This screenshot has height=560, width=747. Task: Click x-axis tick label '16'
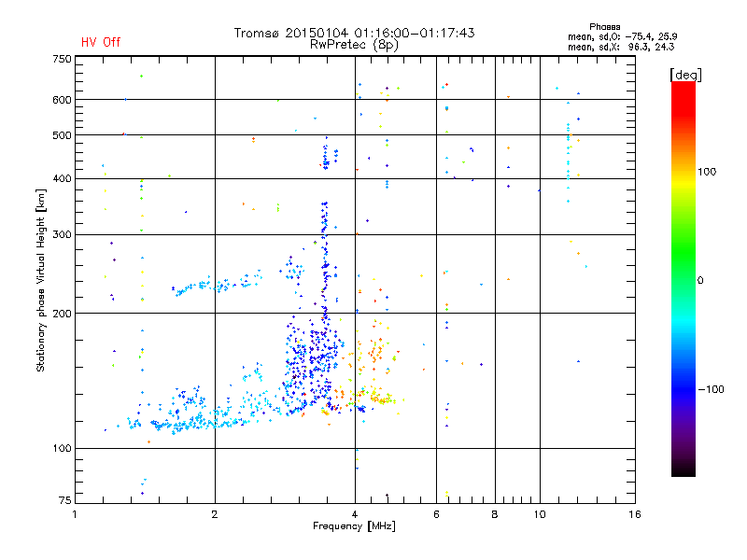635,514
